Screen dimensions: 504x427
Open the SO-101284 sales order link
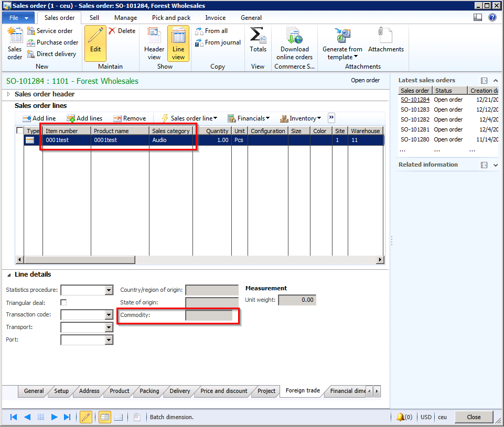414,100
